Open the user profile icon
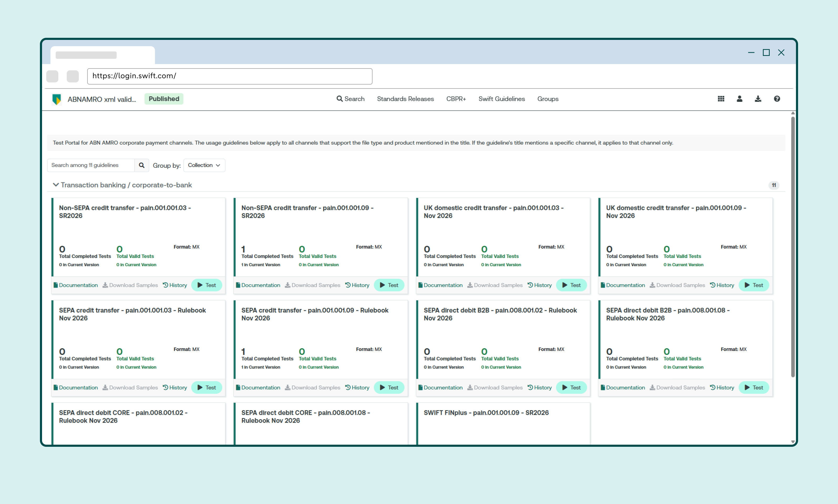This screenshot has height=504, width=838. [x=739, y=99]
